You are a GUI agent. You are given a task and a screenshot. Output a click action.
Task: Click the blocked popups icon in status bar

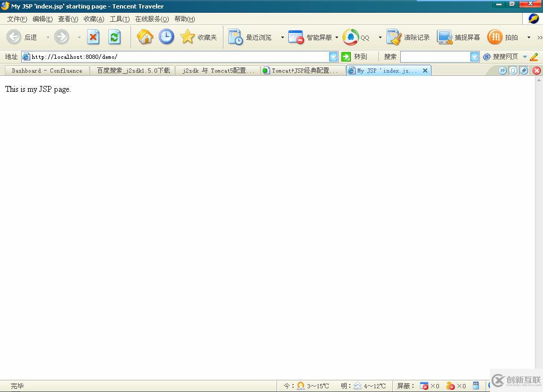[x=424, y=386]
